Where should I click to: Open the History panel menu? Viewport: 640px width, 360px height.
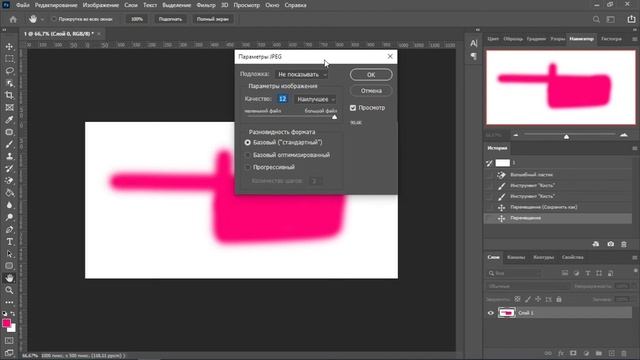(x=634, y=148)
